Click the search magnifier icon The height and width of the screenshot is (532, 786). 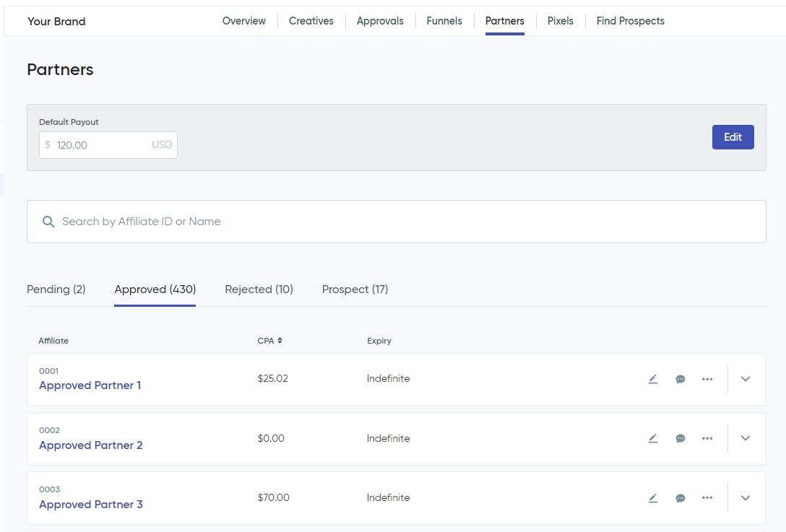[x=48, y=222]
